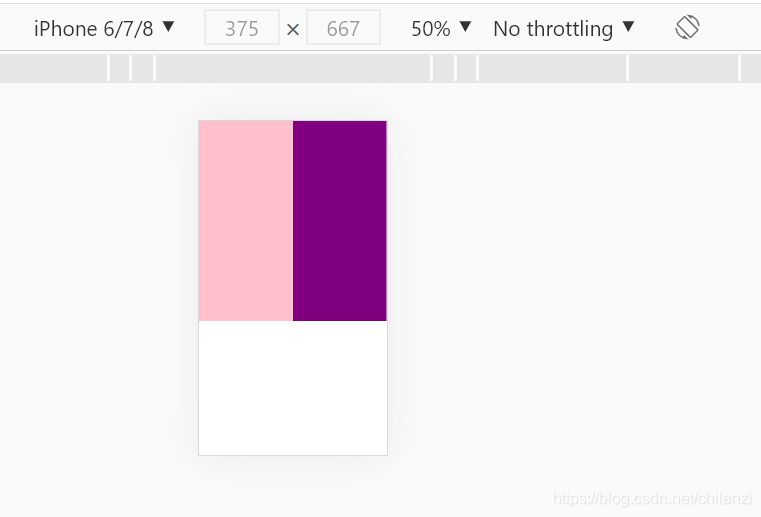Select the second breakpoint marker from the left

click(131, 68)
